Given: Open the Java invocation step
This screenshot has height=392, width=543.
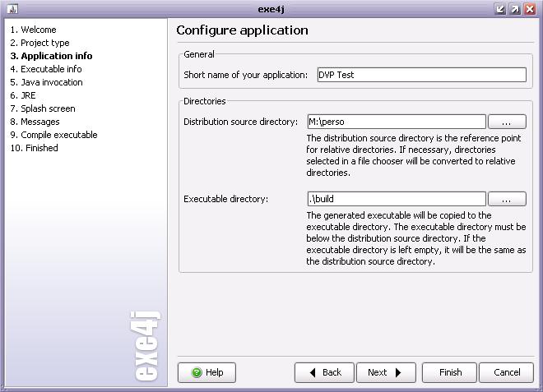Looking at the screenshot, I should (x=46, y=82).
